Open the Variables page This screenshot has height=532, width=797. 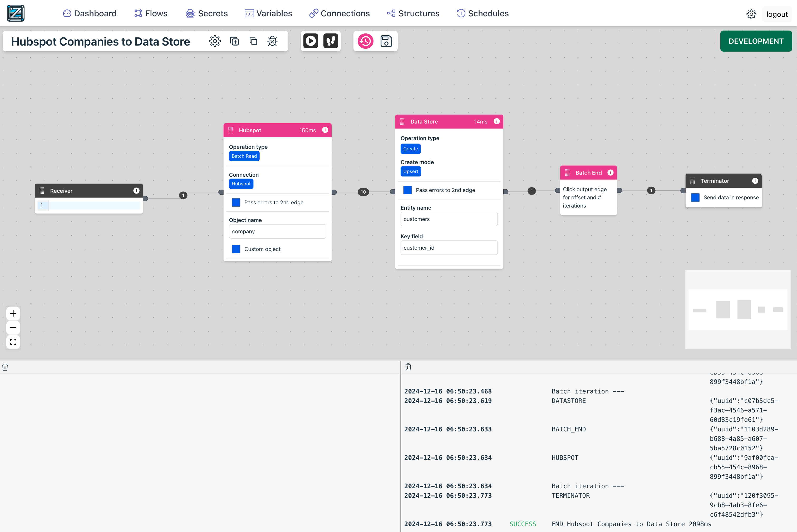pos(268,13)
